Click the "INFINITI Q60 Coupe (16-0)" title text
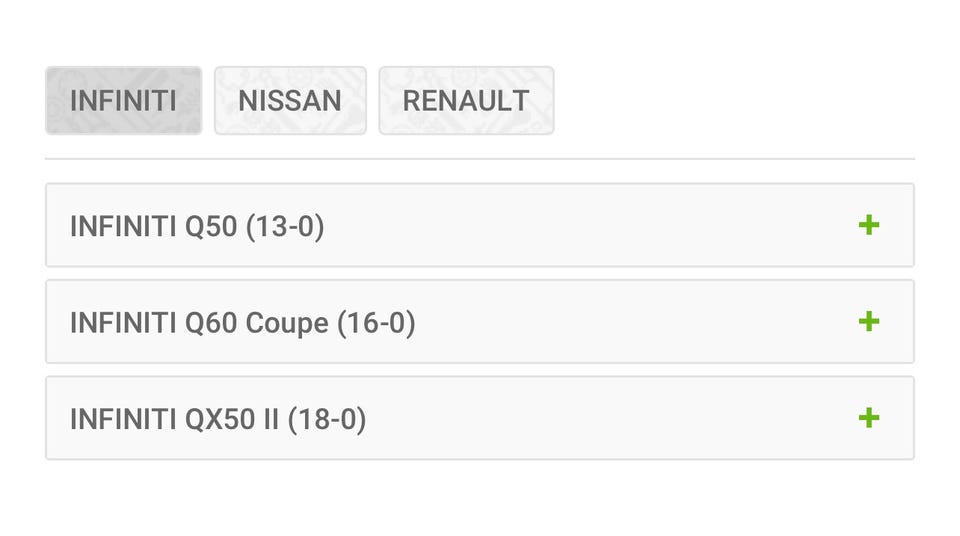Image resolution: width=960 pixels, height=536 pixels. coord(242,323)
